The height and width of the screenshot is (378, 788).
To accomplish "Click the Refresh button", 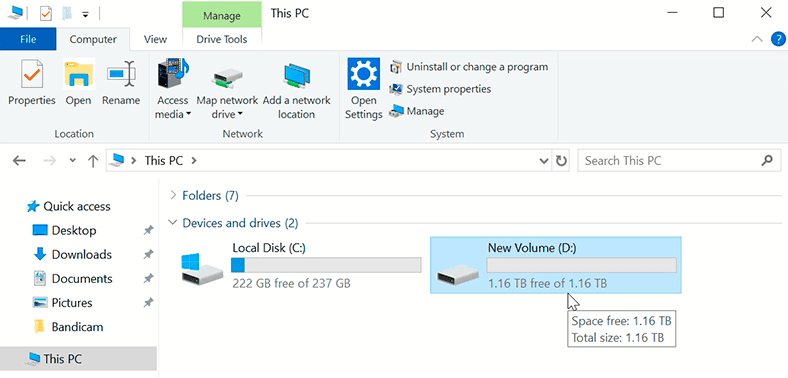I will coord(561,161).
